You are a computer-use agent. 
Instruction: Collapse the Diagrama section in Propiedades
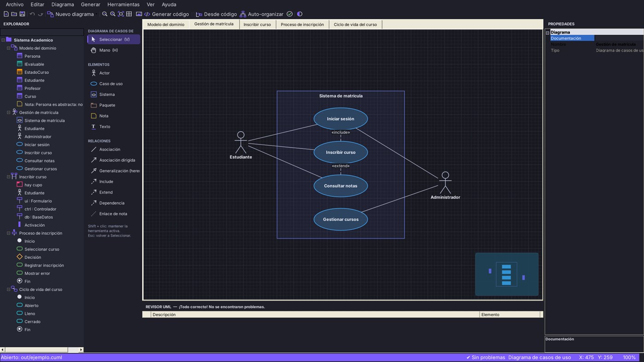pyautogui.click(x=547, y=33)
